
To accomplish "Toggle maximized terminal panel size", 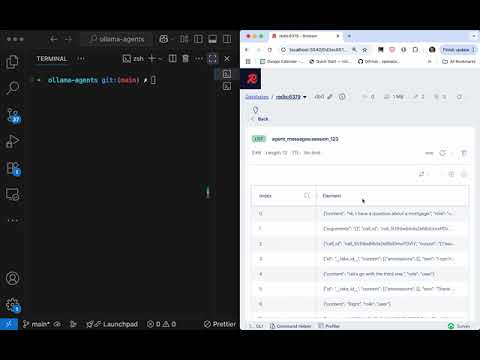I will tap(213, 59).
